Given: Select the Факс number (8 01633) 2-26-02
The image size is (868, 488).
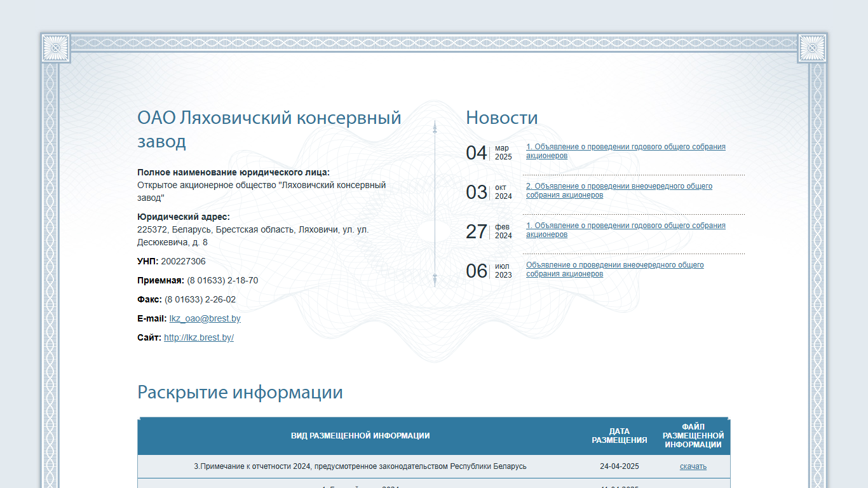Looking at the screenshot, I should 200,299.
